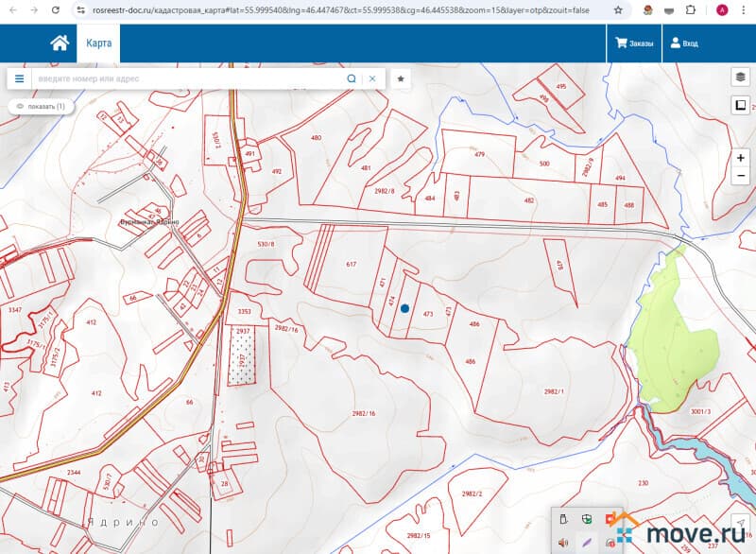Open the hamburger menu in the search bar
Image resolution: width=756 pixels, height=554 pixels.
pos(19,78)
